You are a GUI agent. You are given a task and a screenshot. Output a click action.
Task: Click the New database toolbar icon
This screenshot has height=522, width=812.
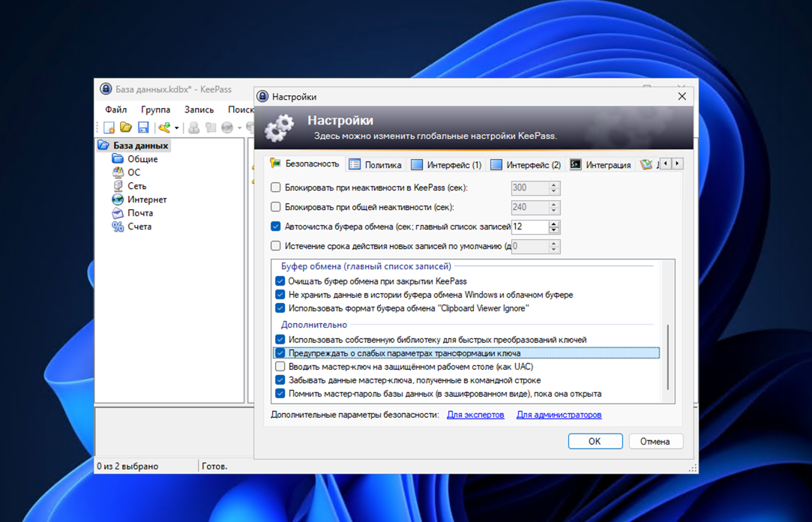click(109, 128)
